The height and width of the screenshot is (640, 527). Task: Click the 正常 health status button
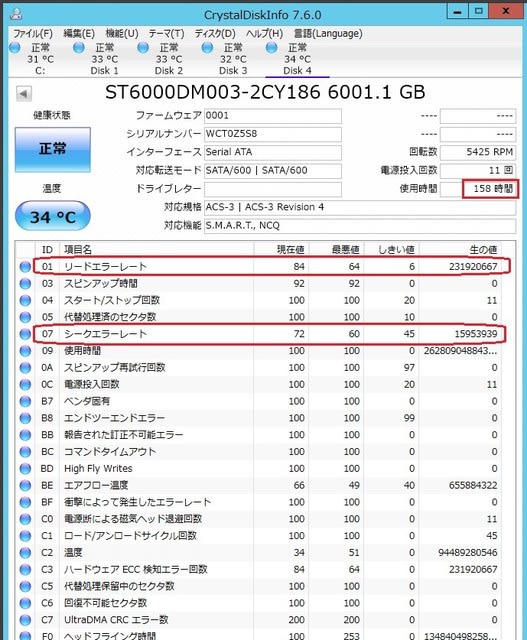tap(53, 149)
